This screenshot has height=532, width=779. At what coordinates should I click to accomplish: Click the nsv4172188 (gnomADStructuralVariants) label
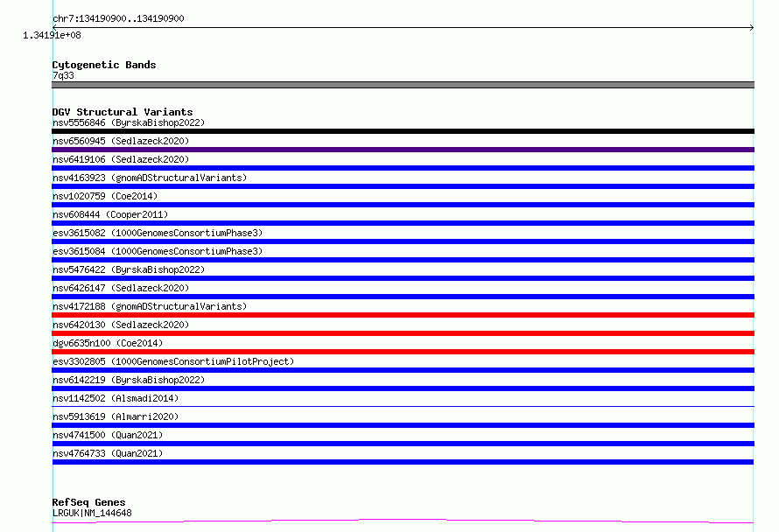tap(150, 306)
